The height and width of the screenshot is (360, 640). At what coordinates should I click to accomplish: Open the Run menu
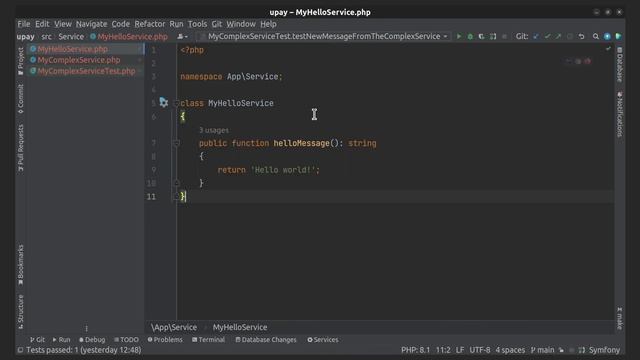[x=176, y=24]
